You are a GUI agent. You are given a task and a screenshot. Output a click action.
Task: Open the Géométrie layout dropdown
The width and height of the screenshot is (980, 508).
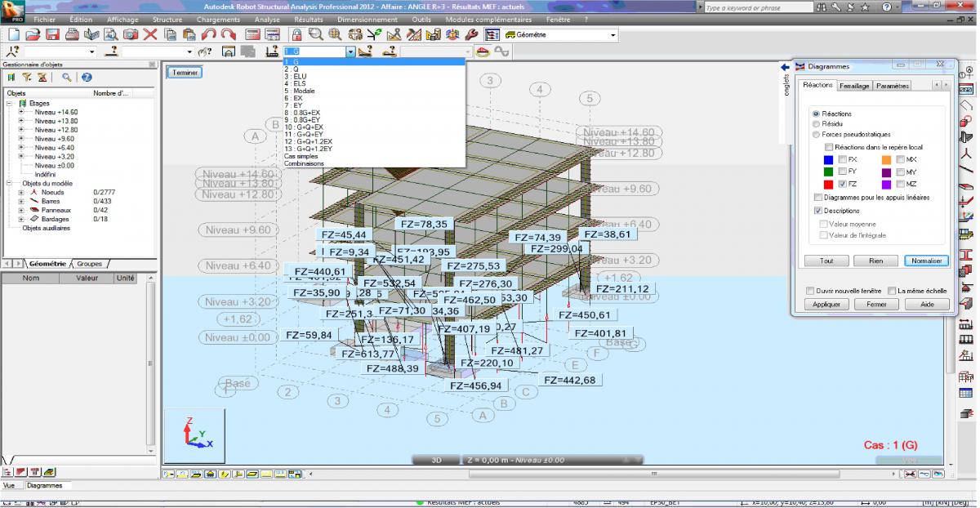613,35
